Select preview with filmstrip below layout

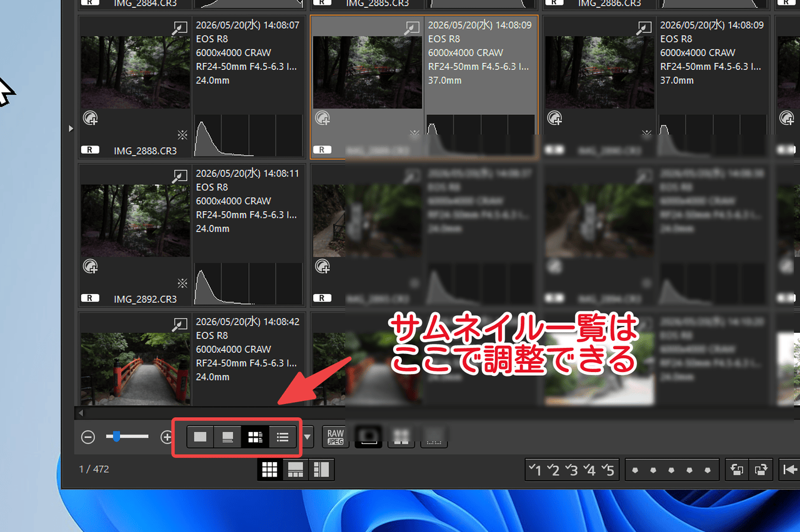tap(295, 470)
